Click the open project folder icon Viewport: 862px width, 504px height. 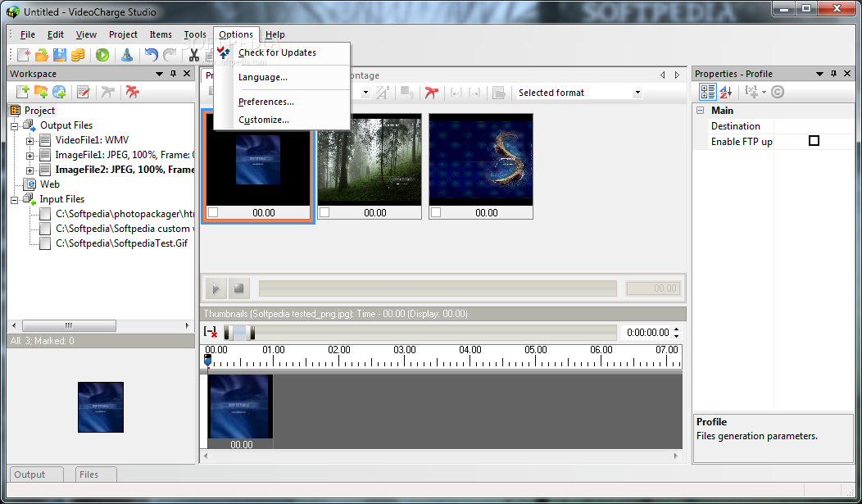(42, 55)
